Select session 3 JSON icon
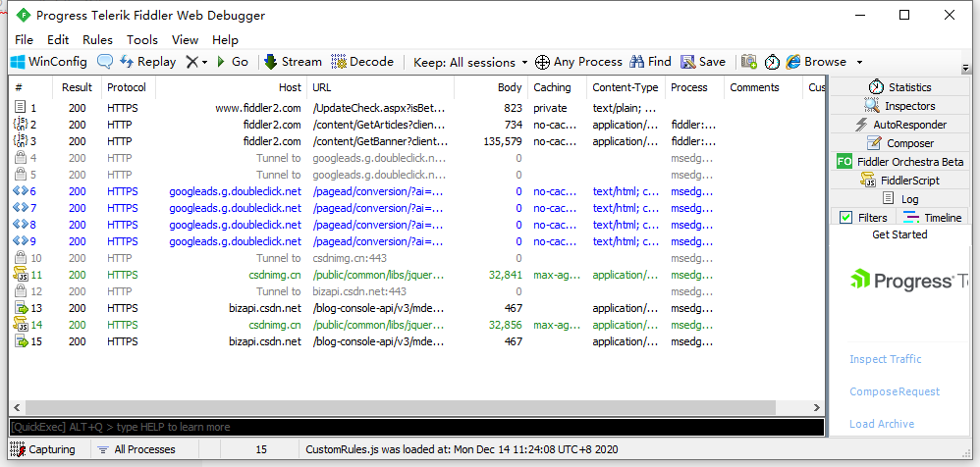 pos(20,141)
